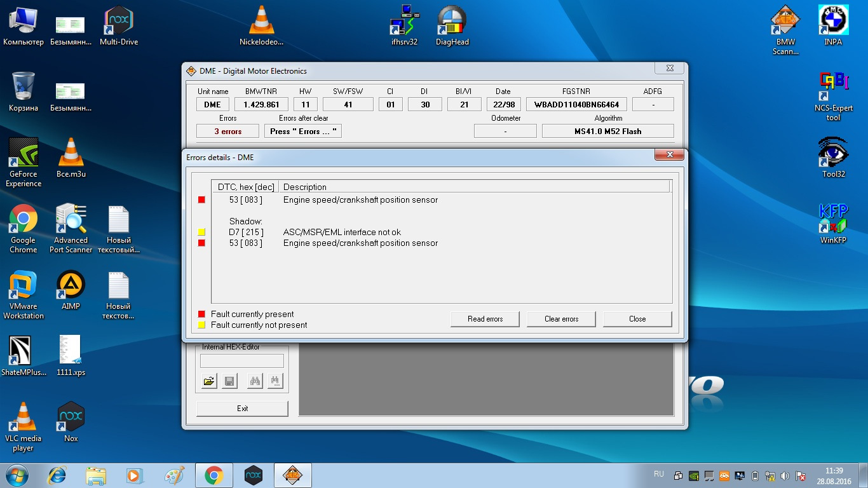Screen dimensions: 868x488
Task: Click the save (floppy disk) icon in HEX-Editor
Action: pos(229,380)
